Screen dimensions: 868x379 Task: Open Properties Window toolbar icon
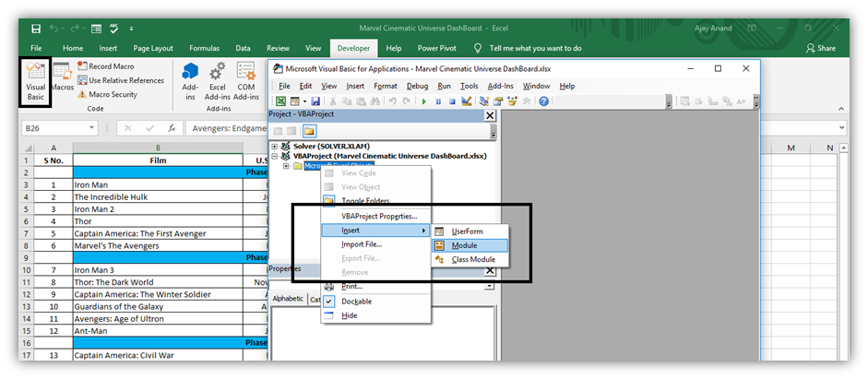click(x=498, y=101)
